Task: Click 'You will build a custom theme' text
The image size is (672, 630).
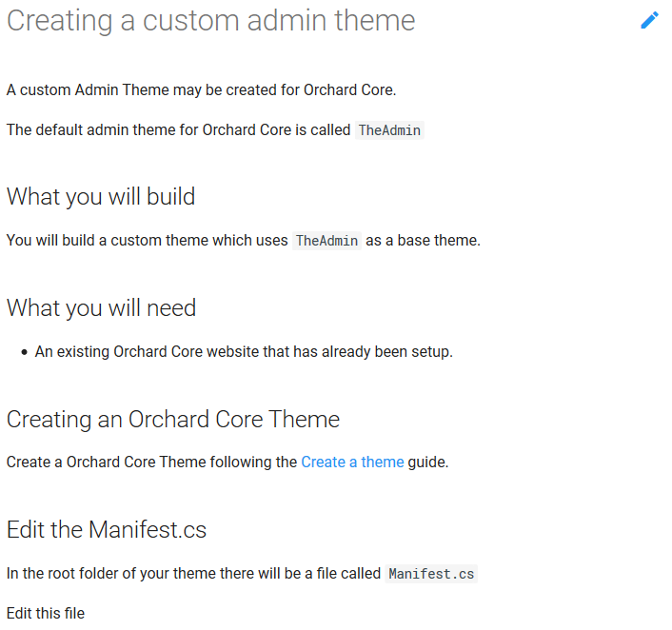Action: tap(147, 241)
